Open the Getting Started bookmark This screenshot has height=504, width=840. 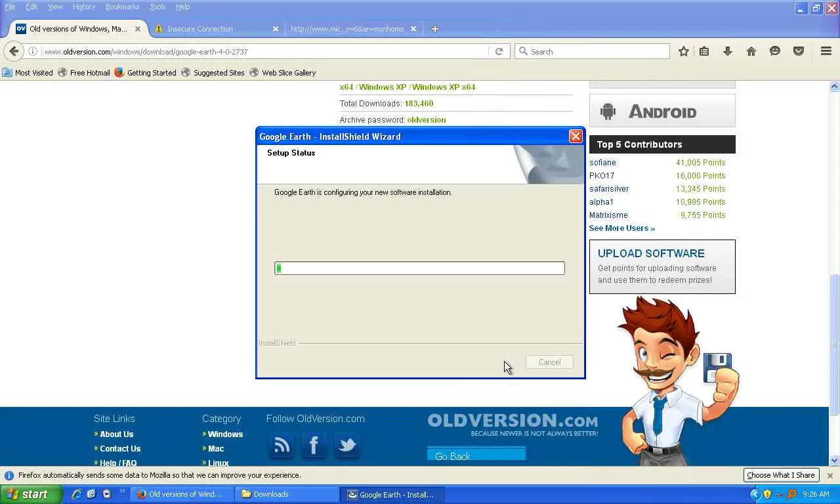145,73
